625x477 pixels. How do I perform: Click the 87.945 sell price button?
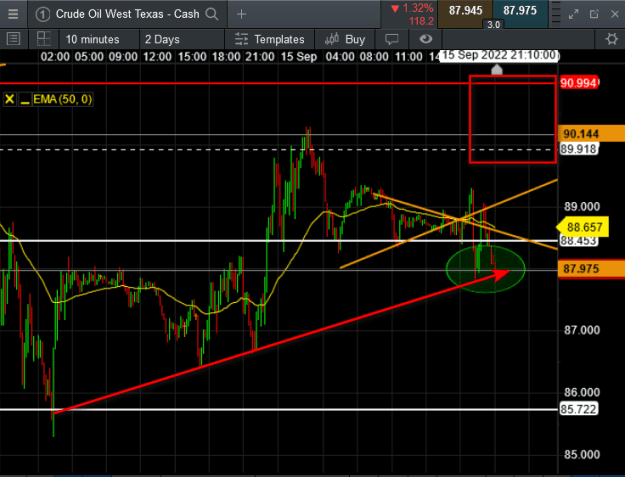click(465, 11)
